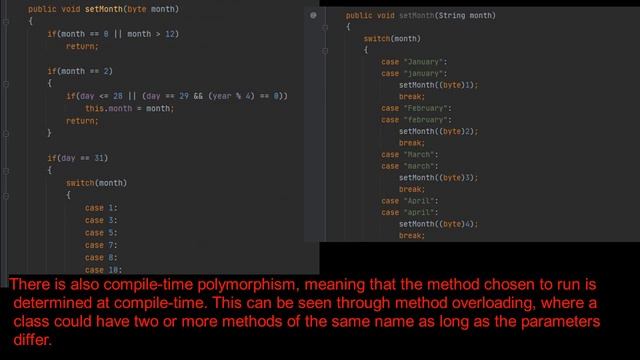Click the 'case 5:' line

(x=101, y=233)
